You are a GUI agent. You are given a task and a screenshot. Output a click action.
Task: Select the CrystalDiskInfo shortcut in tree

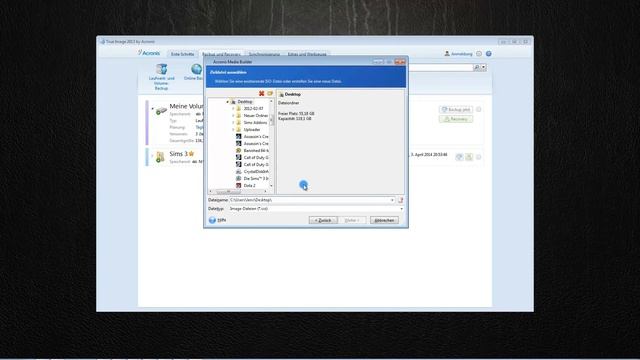[x=252, y=171]
